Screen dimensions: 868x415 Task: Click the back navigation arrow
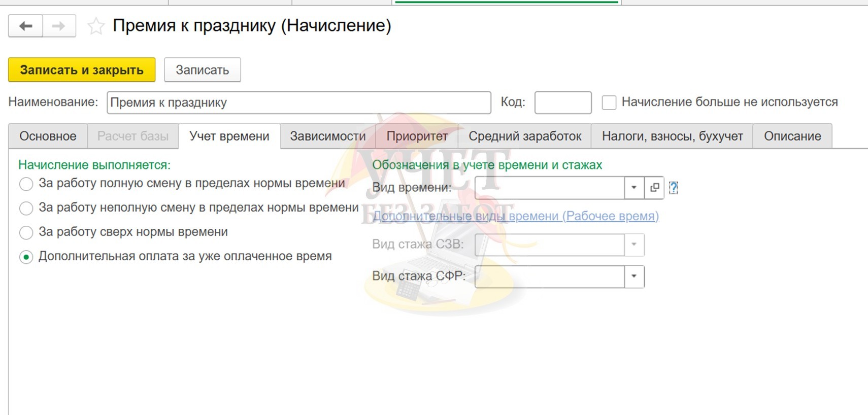[x=26, y=26]
